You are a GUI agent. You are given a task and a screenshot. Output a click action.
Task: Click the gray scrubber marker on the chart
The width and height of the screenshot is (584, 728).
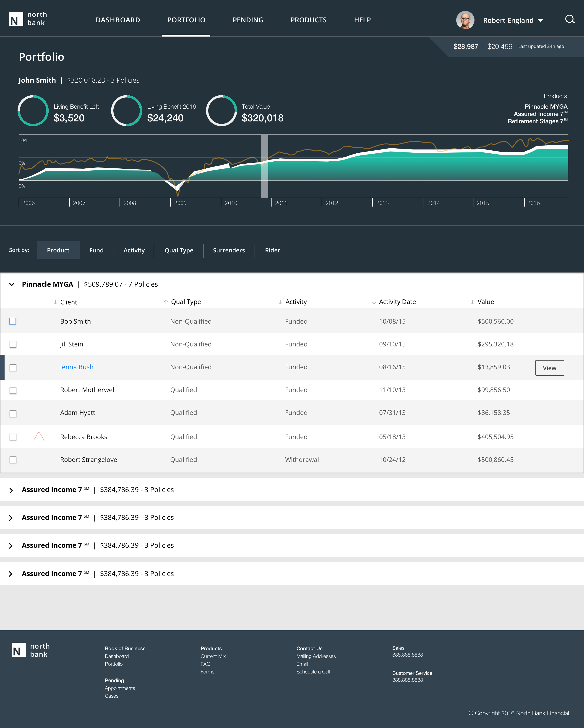pyautogui.click(x=265, y=165)
